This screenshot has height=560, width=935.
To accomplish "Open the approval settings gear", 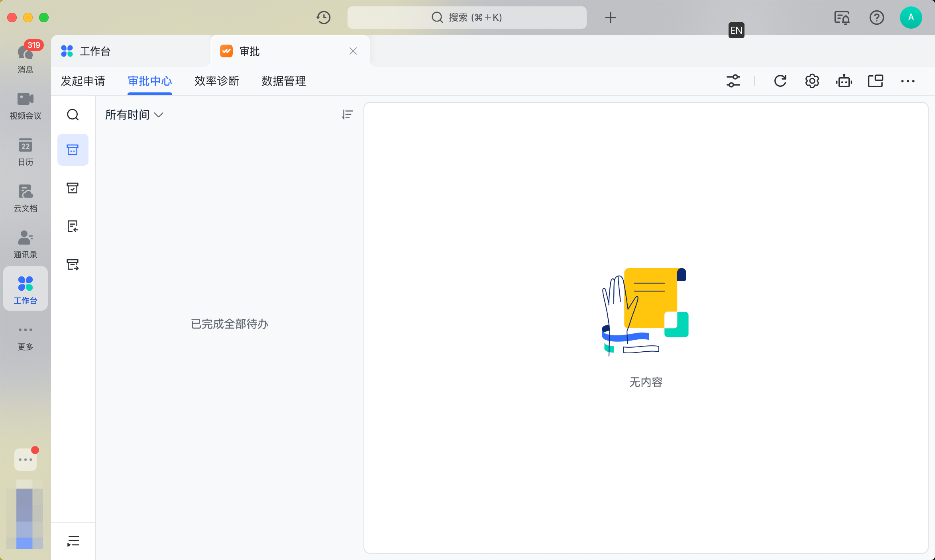I will click(812, 81).
